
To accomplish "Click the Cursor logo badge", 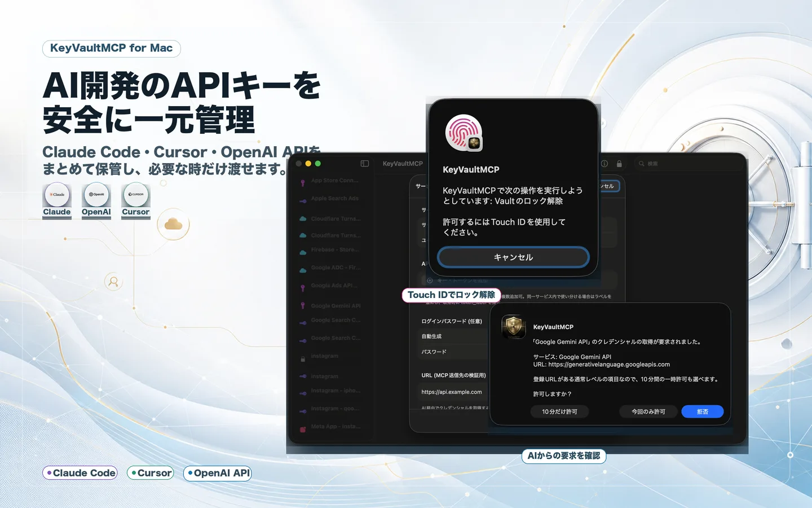I will tap(136, 195).
